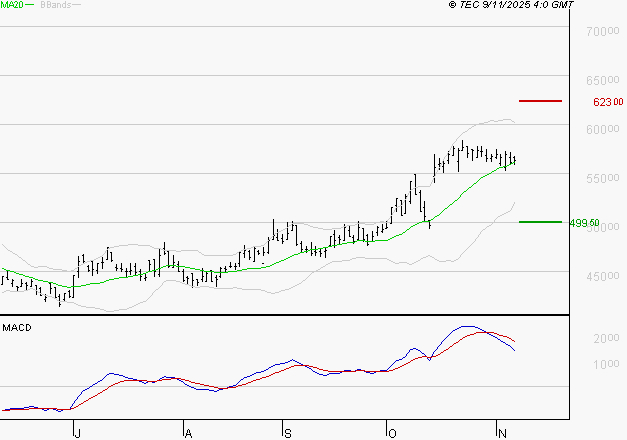Click the 650.00 price axis label
This screenshot has width=627, height=440.
tap(603, 80)
